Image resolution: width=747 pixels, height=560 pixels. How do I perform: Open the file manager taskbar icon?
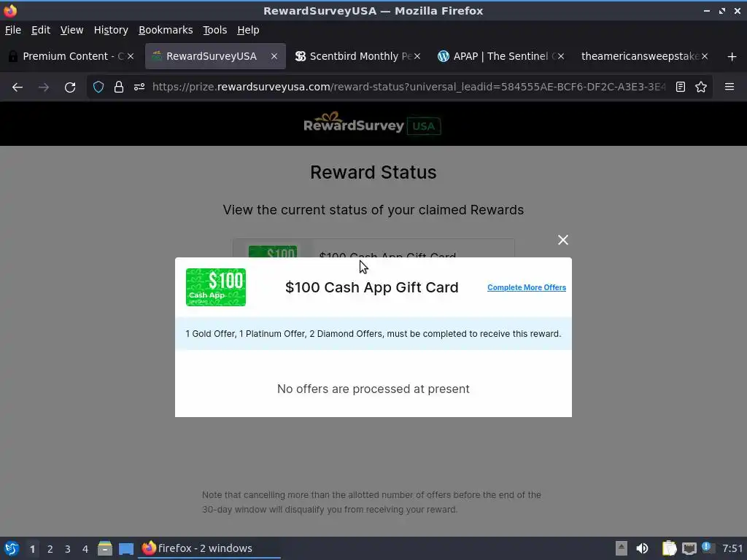tap(105, 548)
